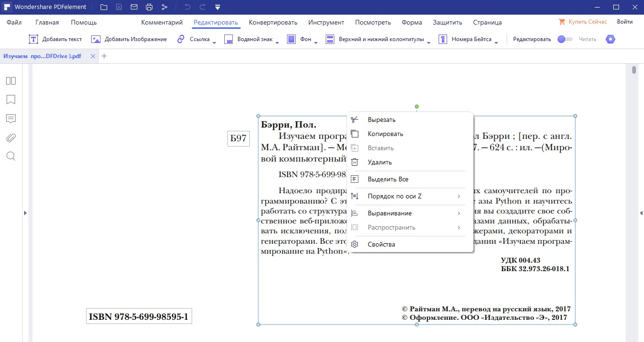
Task: Click the Print icon in title bar
Action: click(149, 7)
